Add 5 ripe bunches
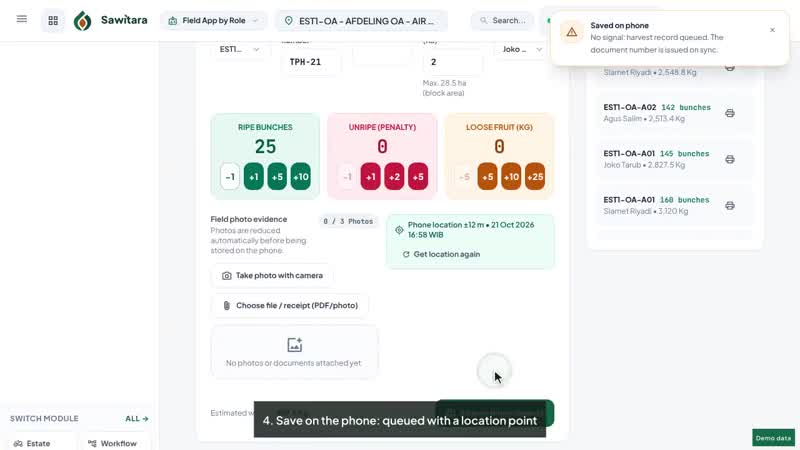 click(x=277, y=177)
